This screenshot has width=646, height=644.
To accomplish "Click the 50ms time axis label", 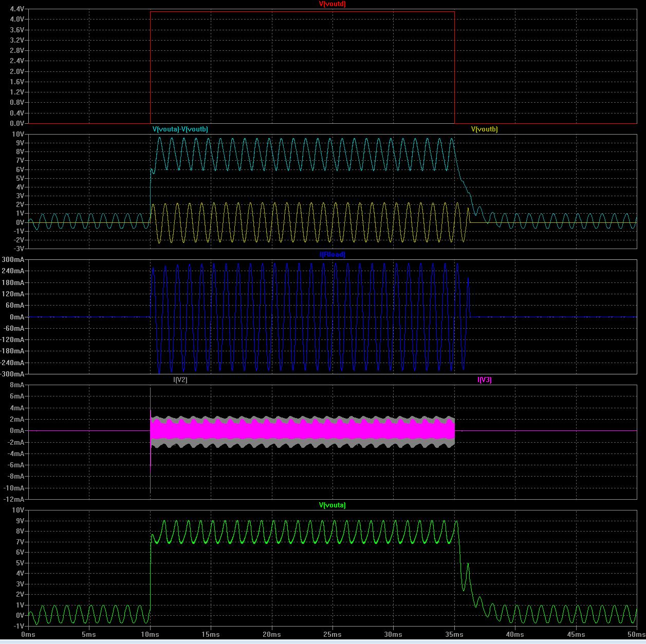I will pyautogui.click(x=636, y=635).
